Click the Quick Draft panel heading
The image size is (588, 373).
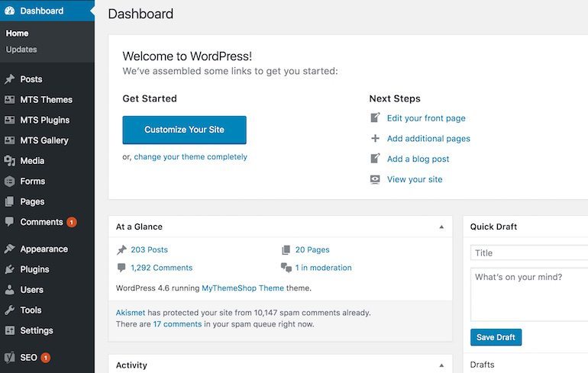tap(493, 227)
